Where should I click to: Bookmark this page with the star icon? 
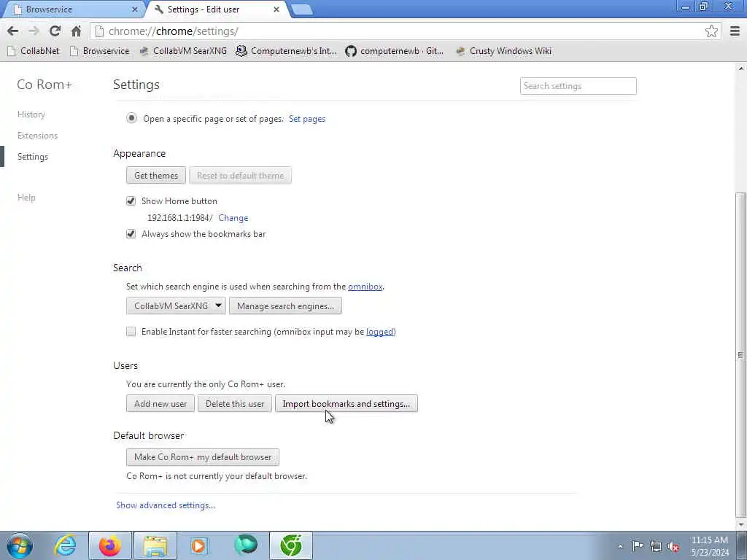coord(711,31)
